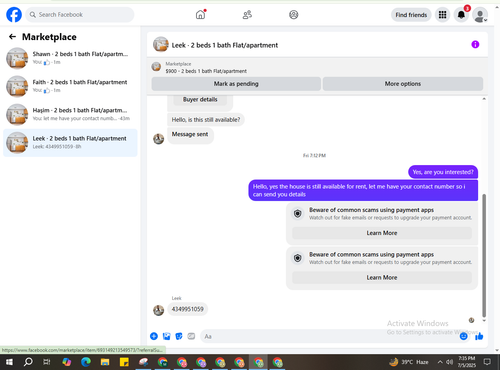Click chat scroll down arrow
The height and width of the screenshot is (370, 500).
[x=484, y=321]
